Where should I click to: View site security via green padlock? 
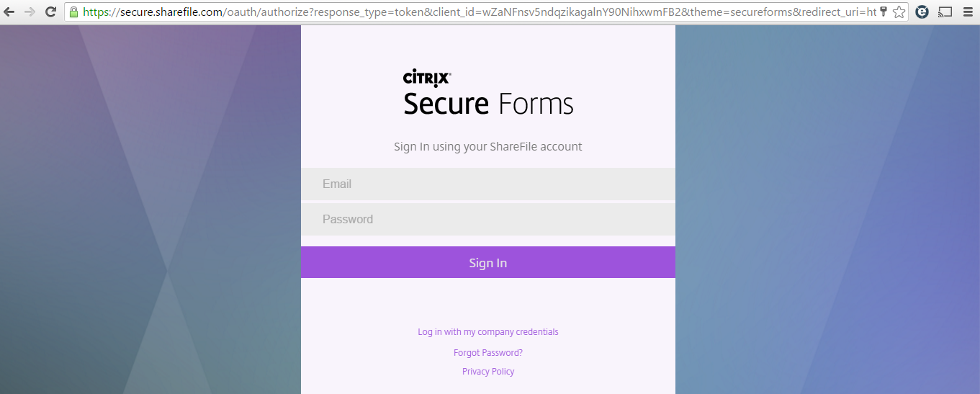(x=73, y=12)
